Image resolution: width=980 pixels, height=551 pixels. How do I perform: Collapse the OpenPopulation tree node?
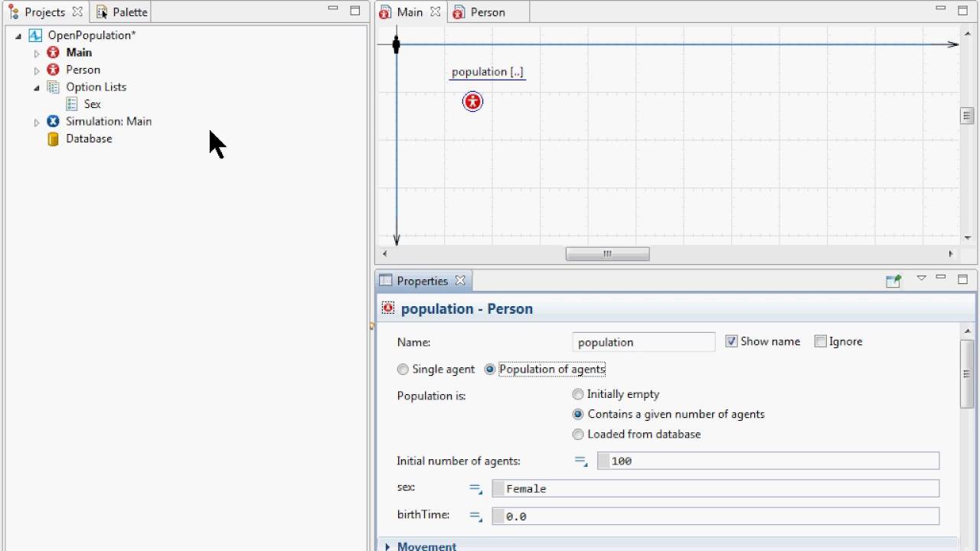[18, 36]
